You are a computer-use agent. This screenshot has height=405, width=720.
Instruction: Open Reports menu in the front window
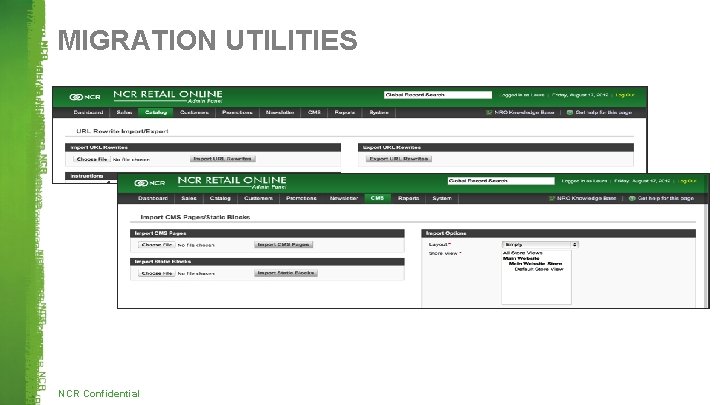tap(408, 198)
